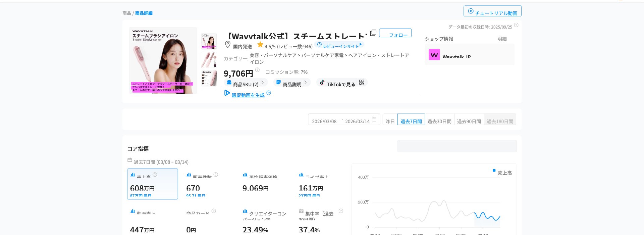Click the video generator icon beside 販促動画を生成
This screenshot has height=235, width=644.
coord(227,93)
